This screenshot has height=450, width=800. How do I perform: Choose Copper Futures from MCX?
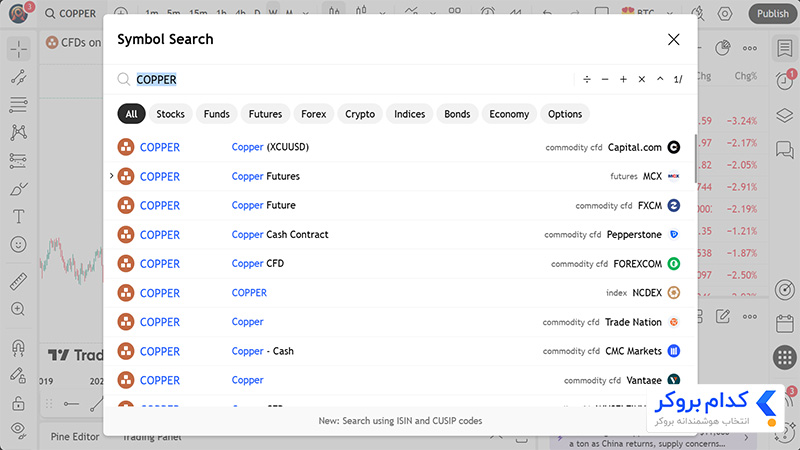click(x=399, y=176)
